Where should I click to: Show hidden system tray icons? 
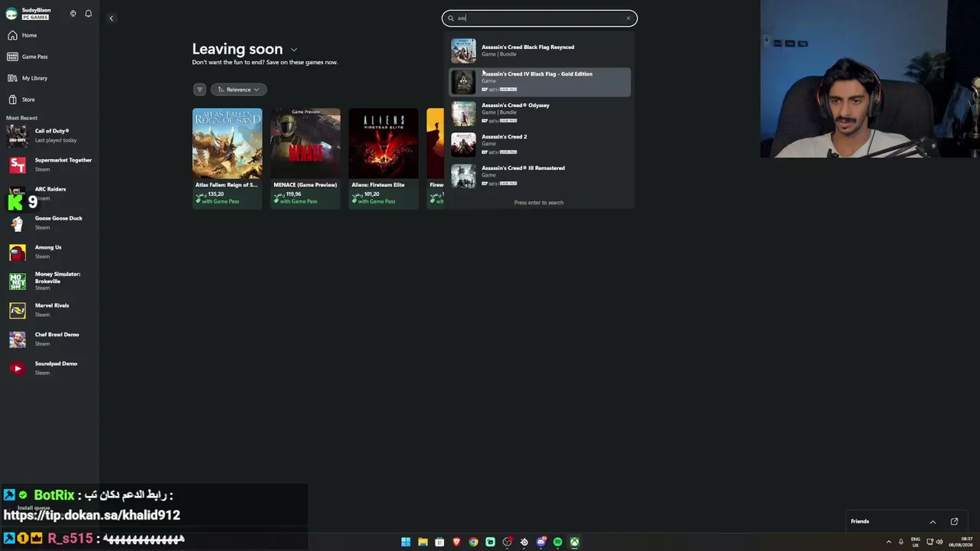889,543
